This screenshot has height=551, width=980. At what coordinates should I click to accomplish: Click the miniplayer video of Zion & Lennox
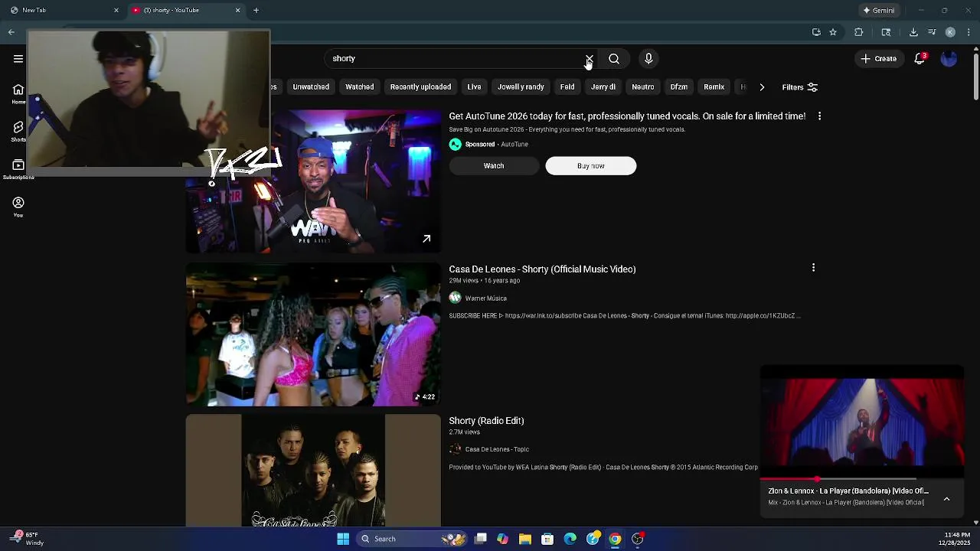tap(862, 422)
